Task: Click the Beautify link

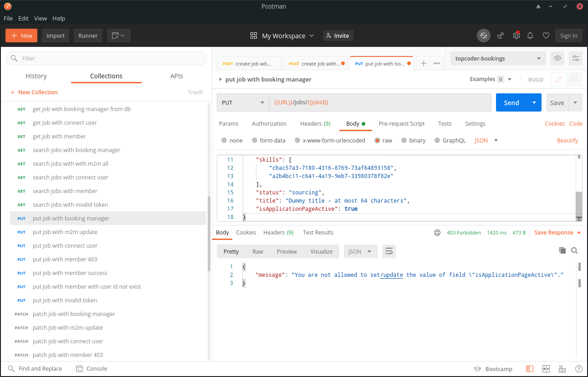Action: [567, 141]
